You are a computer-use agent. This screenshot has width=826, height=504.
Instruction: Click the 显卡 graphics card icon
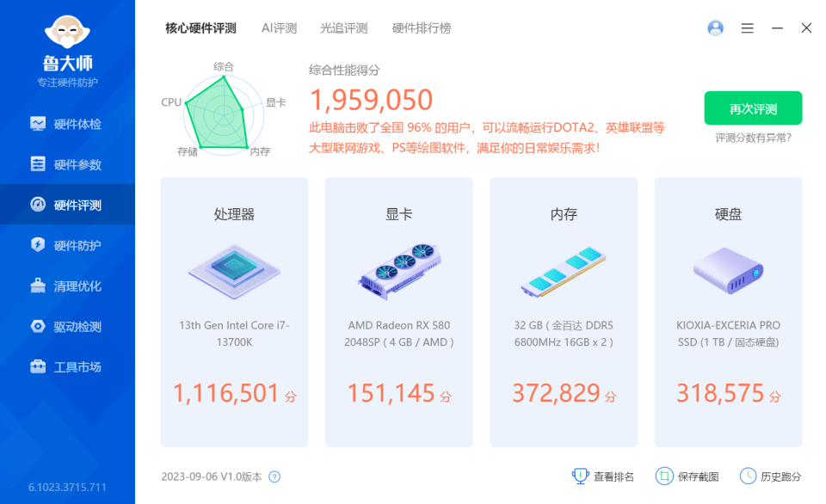pos(398,272)
